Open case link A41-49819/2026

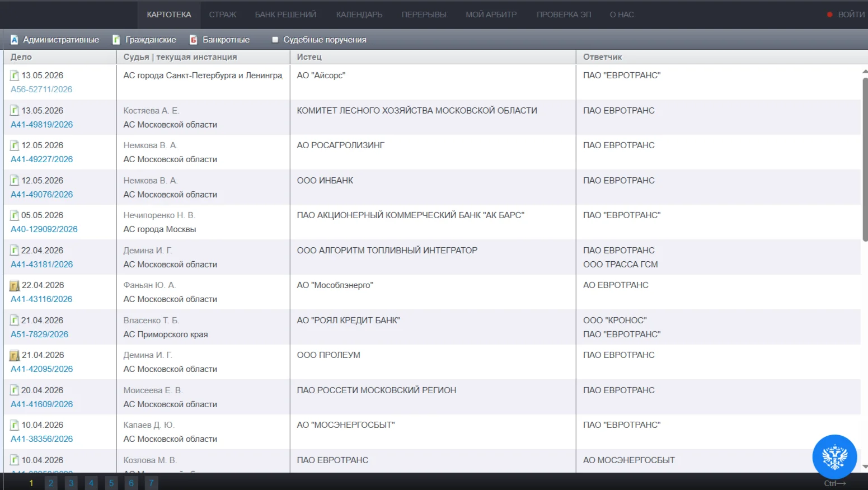pos(42,125)
